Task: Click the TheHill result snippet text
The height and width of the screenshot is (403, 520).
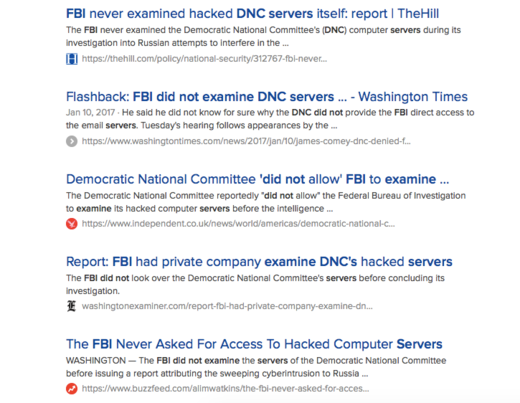Action: point(263,36)
